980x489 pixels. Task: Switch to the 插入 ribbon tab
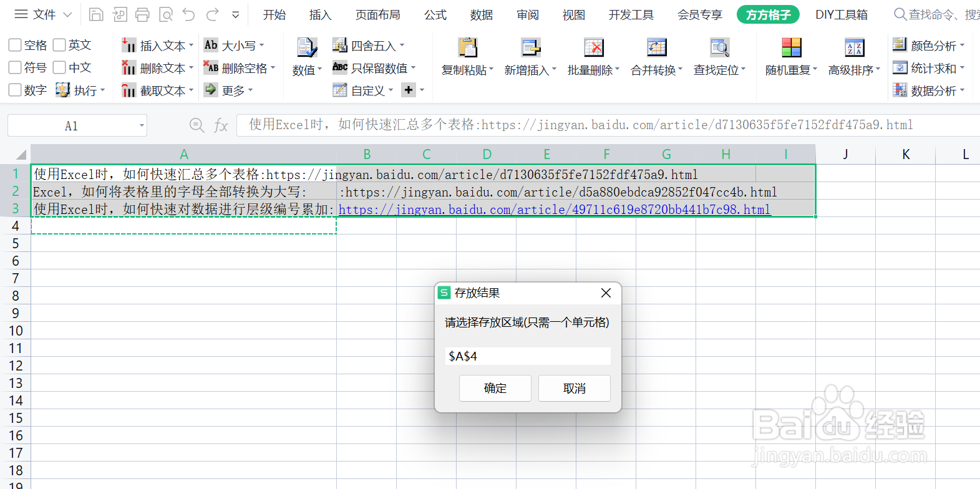tap(321, 14)
